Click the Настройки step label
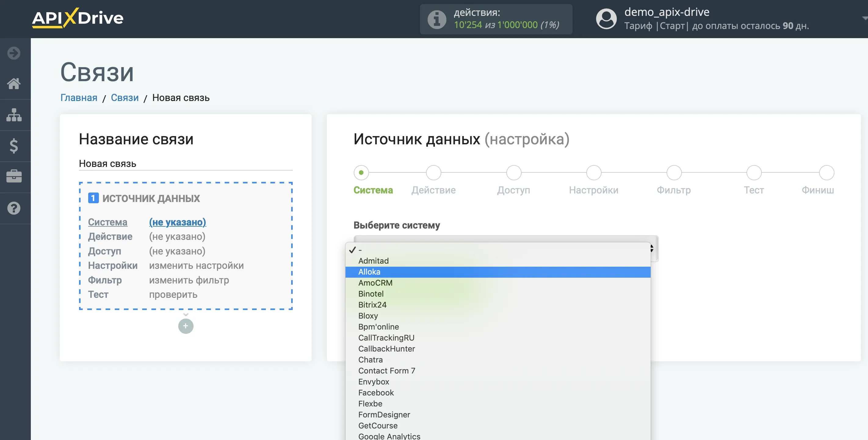This screenshot has height=440, width=868. click(594, 190)
